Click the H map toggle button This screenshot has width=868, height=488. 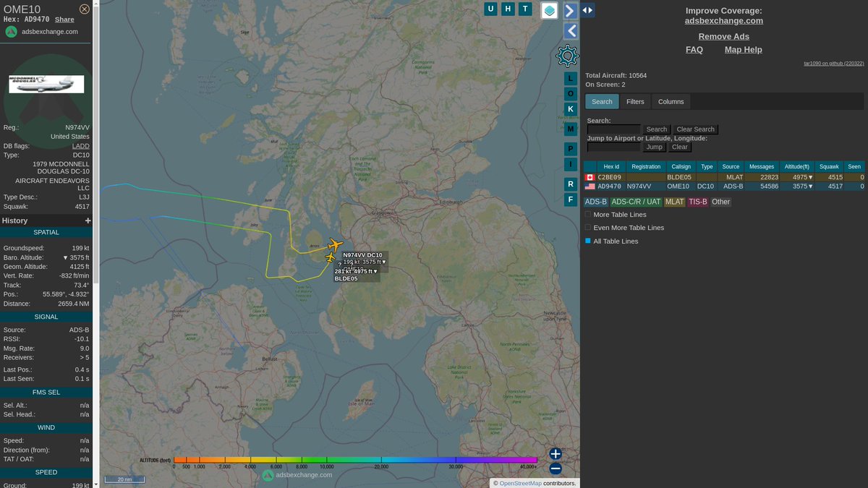pyautogui.click(x=509, y=9)
